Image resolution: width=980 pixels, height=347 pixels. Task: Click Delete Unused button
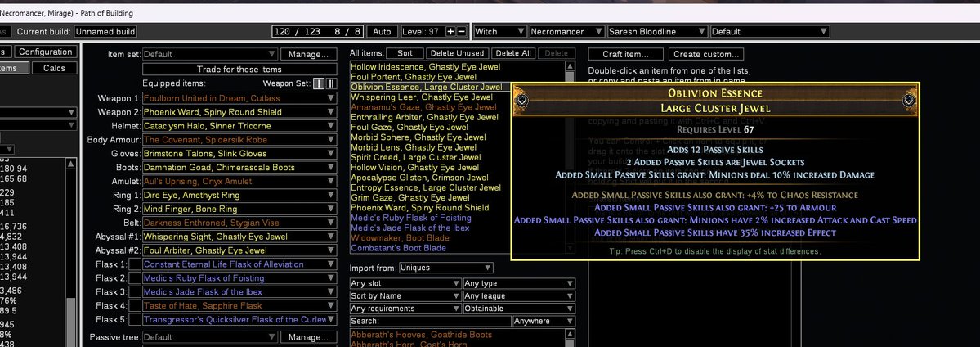click(x=458, y=53)
